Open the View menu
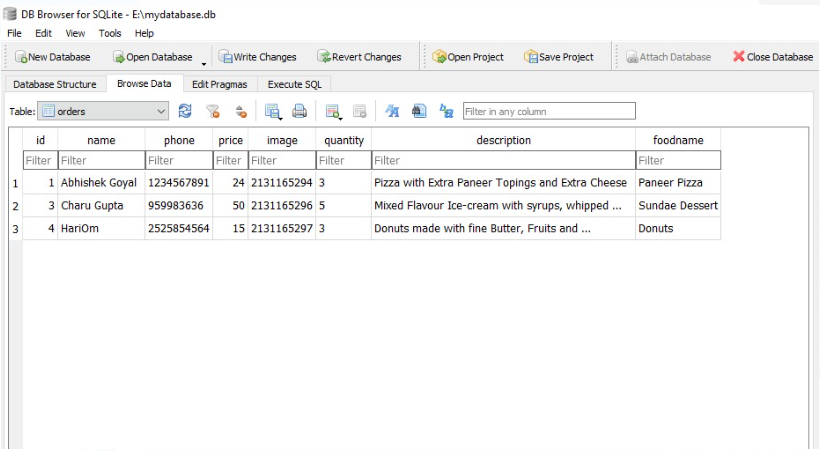 [x=75, y=33]
